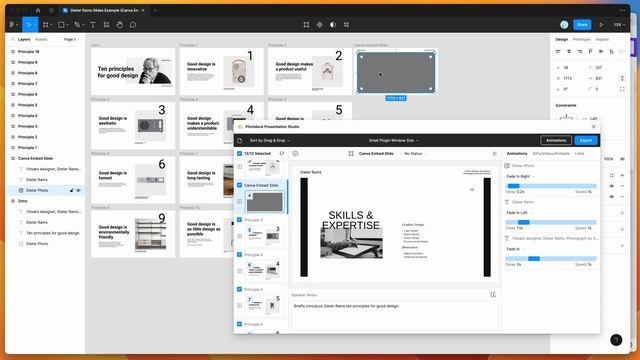Open the zoom level dropdown in Figma
The image size is (640, 360).
619,25
